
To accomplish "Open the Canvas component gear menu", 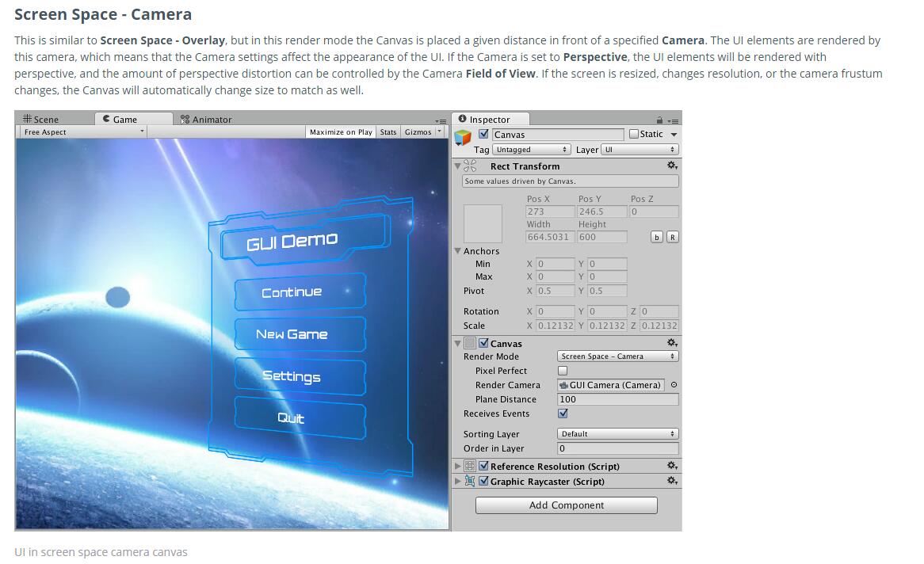I will click(672, 343).
